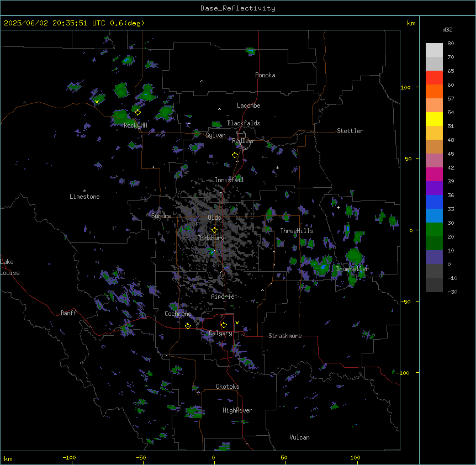Select the red 60–65 dBZ legend swatch
The image size is (476, 465).
point(434,78)
